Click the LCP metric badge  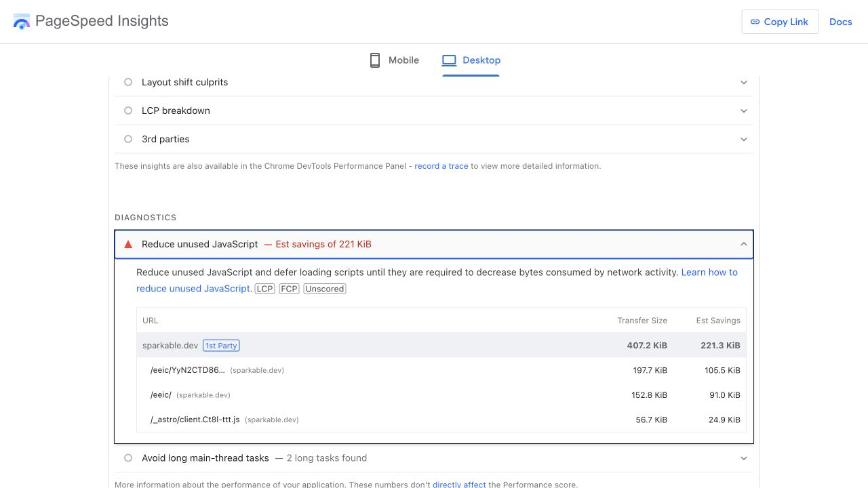(264, 289)
